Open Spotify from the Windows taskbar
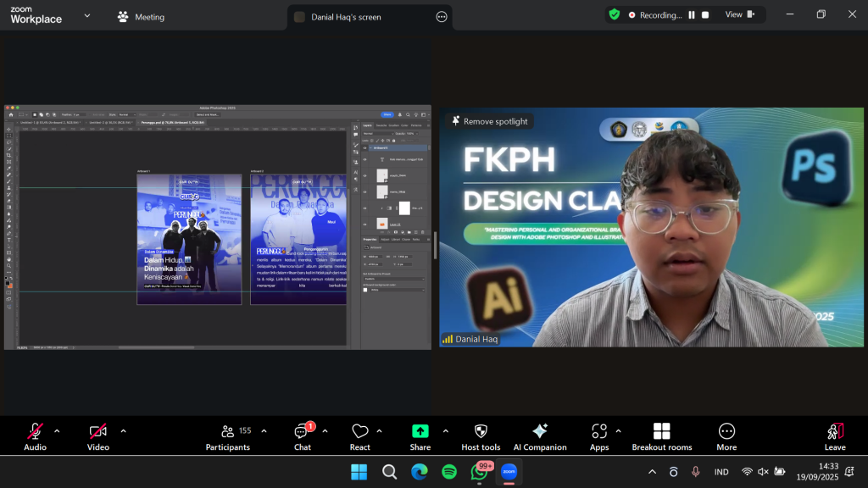 point(449,472)
